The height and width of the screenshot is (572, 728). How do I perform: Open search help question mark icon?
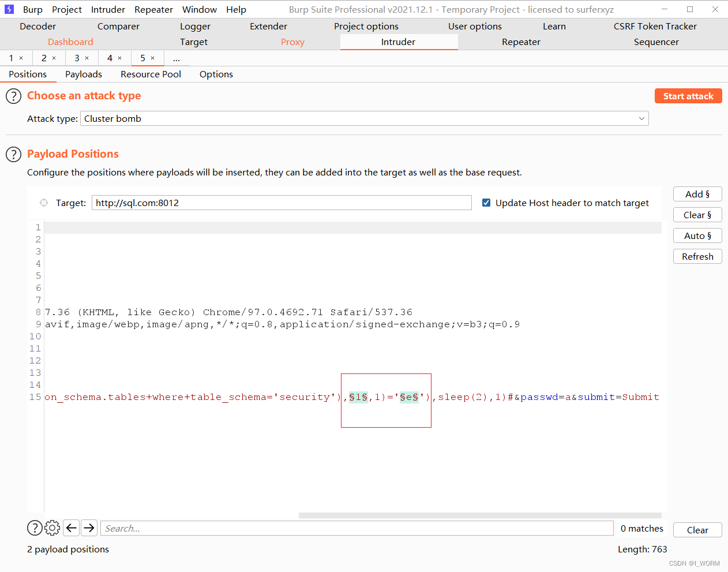click(35, 528)
